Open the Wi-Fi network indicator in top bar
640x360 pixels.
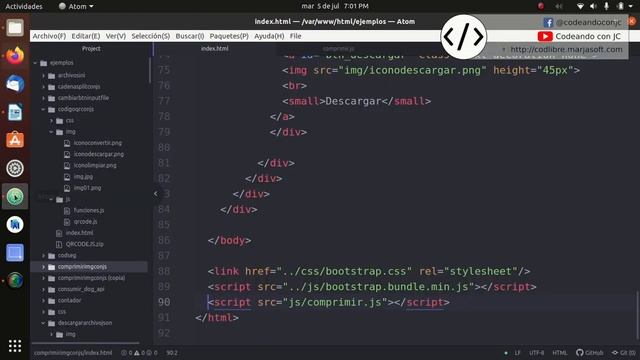tap(580, 6)
